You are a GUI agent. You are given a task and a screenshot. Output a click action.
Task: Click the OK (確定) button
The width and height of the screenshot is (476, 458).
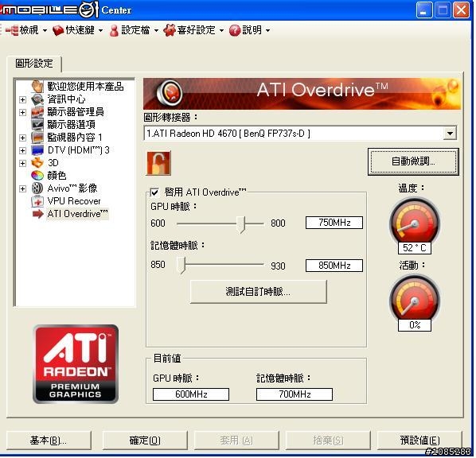(x=145, y=441)
